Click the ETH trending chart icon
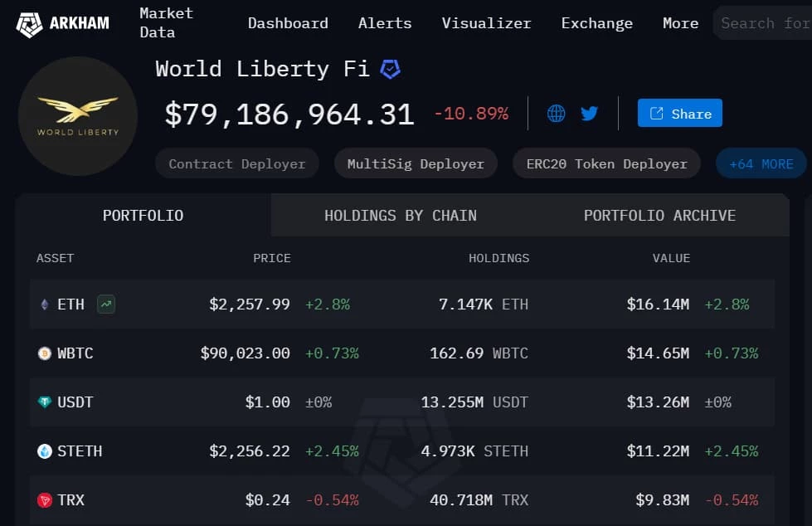 coord(106,304)
